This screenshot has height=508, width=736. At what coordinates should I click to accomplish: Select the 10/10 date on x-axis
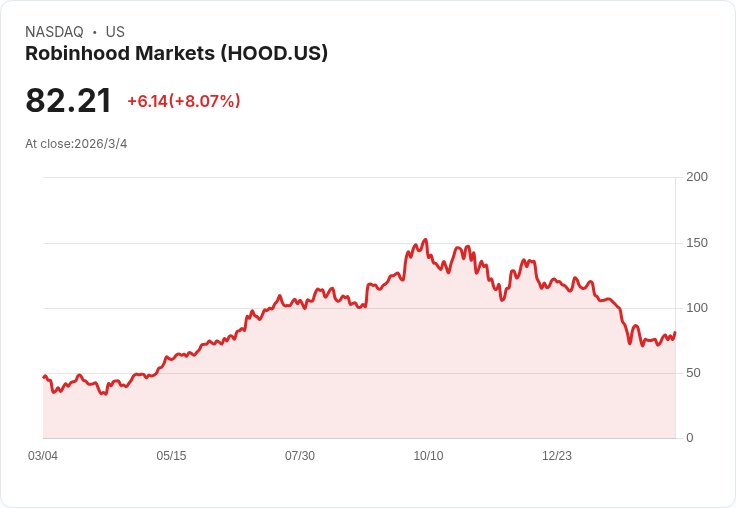(x=428, y=456)
